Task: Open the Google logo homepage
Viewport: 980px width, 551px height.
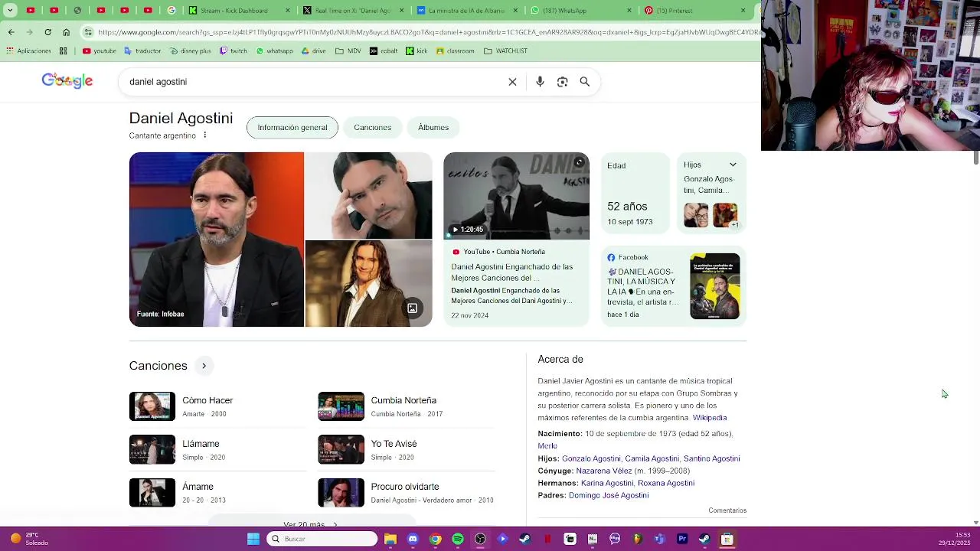Action: point(67,81)
